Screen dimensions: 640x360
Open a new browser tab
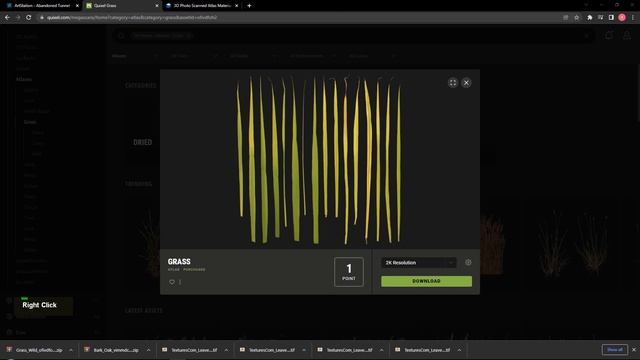pos(249,6)
